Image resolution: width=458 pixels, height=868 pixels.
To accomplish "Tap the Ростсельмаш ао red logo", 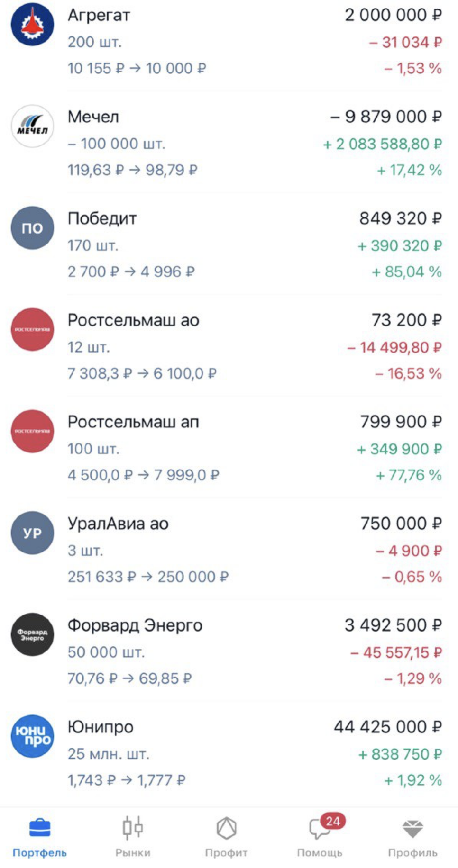I will 32,329.
